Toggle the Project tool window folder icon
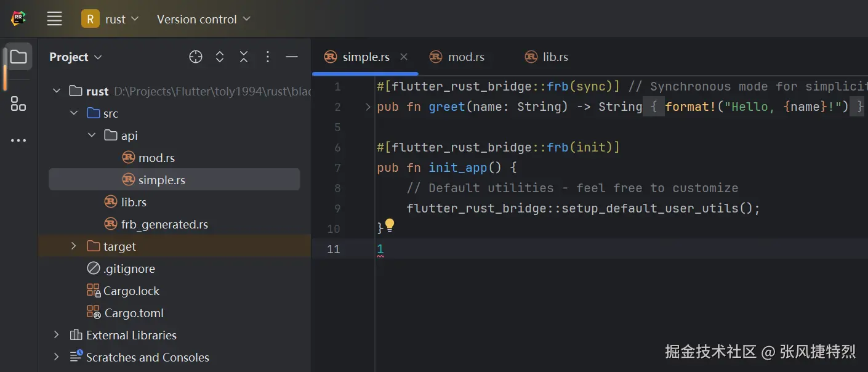868x372 pixels. coord(18,57)
